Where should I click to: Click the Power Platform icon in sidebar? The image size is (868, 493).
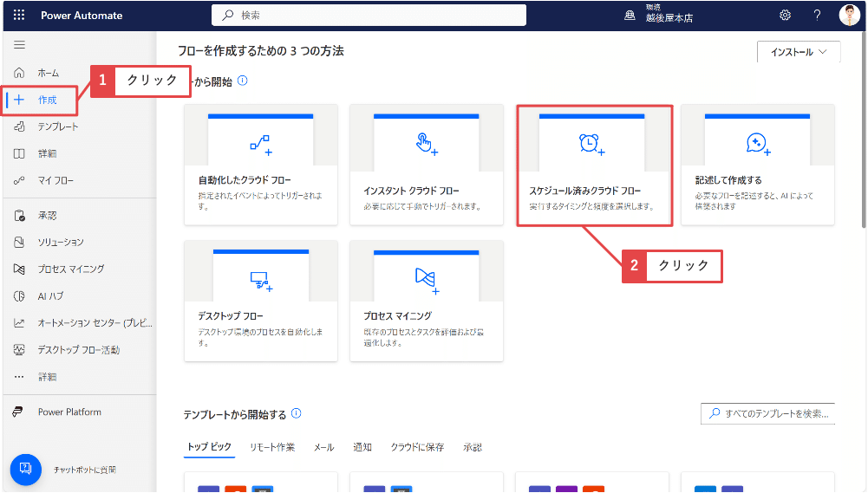18,412
